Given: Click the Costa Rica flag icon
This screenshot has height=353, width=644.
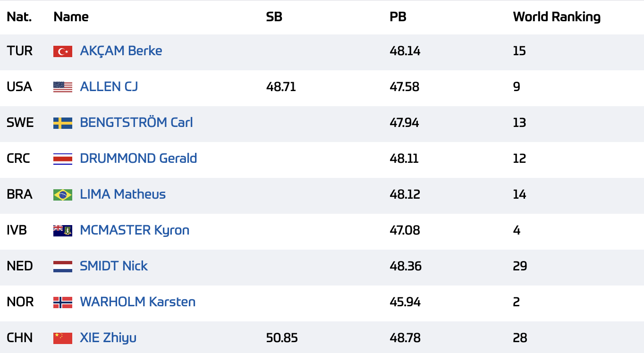Looking at the screenshot, I should pyautogui.click(x=63, y=159).
